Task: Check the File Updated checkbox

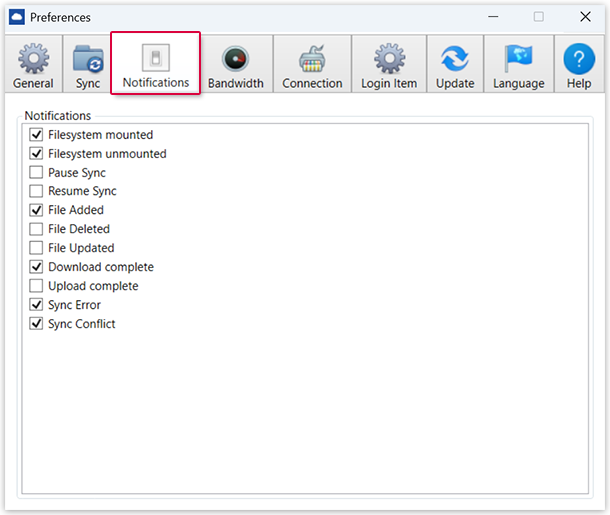Action: coord(37,248)
